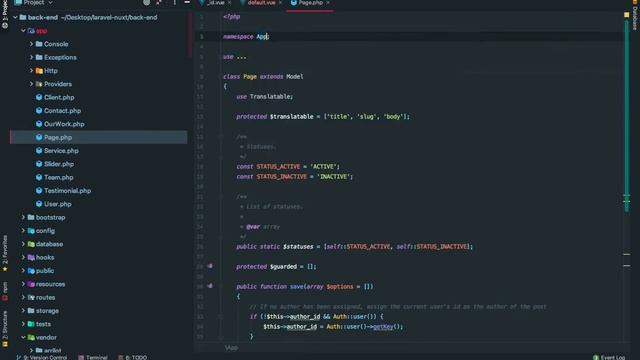Open the Version Control tool window

coord(41,357)
